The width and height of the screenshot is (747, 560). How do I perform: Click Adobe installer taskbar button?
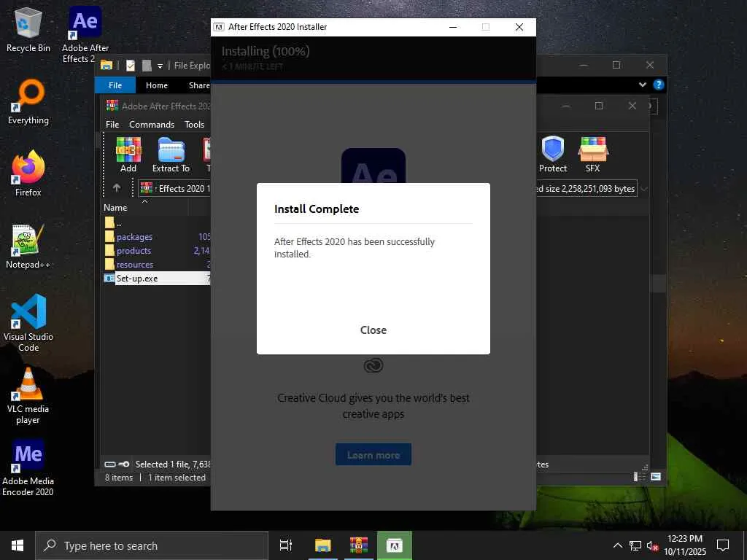tap(395, 545)
